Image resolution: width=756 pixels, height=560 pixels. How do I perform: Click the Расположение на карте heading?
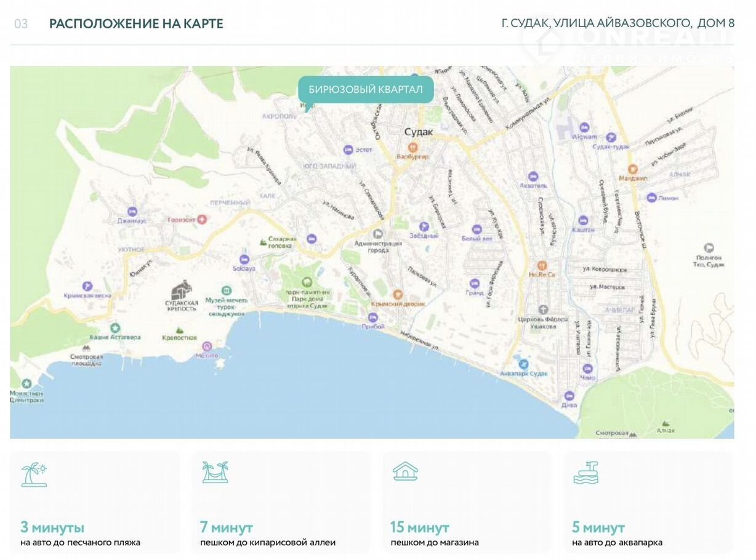(136, 24)
